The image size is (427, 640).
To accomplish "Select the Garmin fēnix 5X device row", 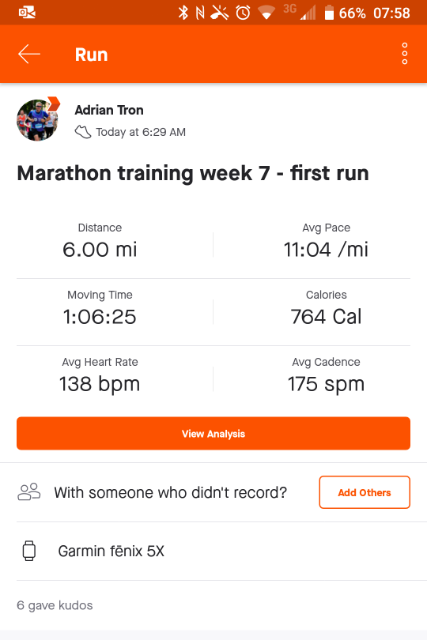I will 214,551.
